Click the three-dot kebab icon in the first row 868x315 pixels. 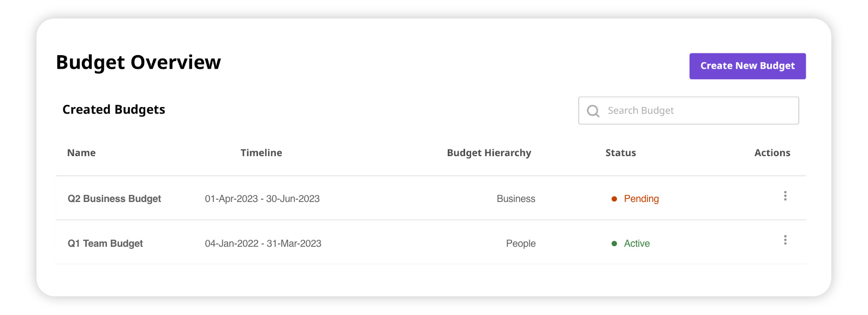[785, 195]
